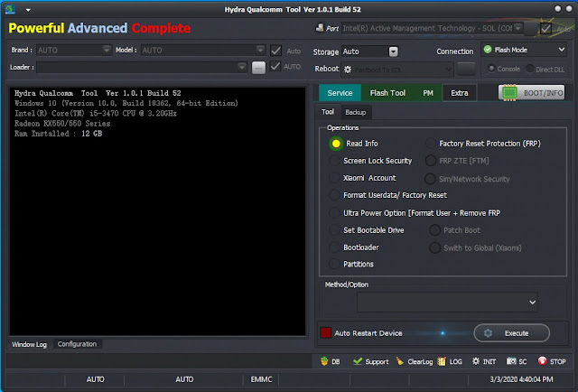Click the Reboot gear icon
The width and height of the screenshot is (578, 392).
348,70
